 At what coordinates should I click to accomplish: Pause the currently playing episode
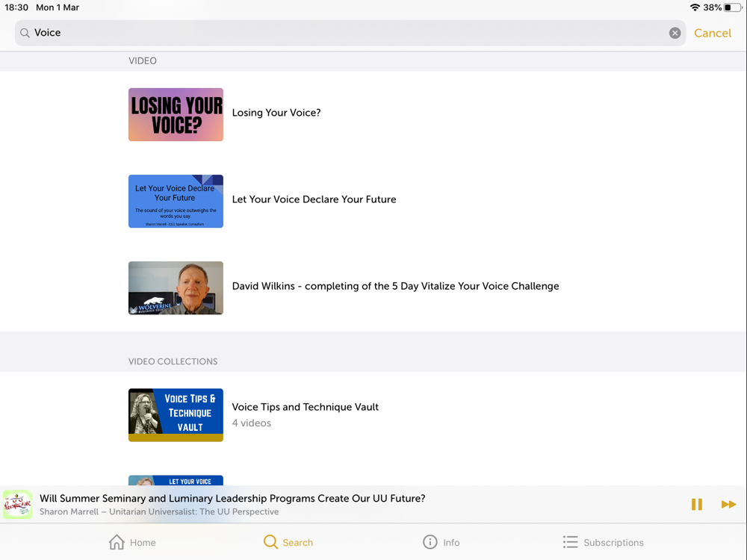(x=696, y=504)
